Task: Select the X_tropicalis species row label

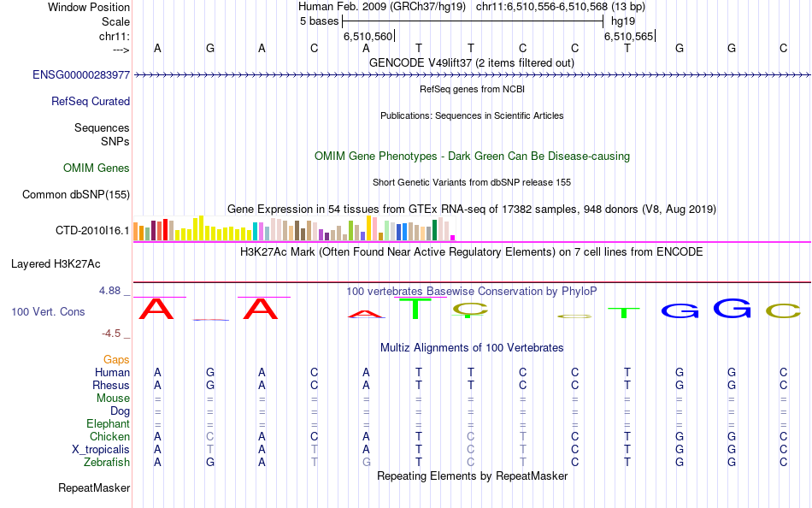Action: (101, 450)
